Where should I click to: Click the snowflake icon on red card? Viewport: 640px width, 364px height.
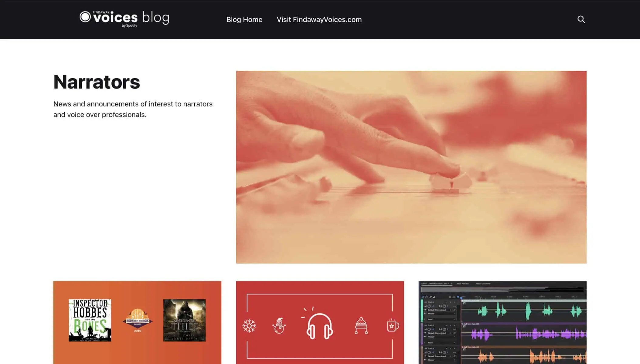point(249,326)
